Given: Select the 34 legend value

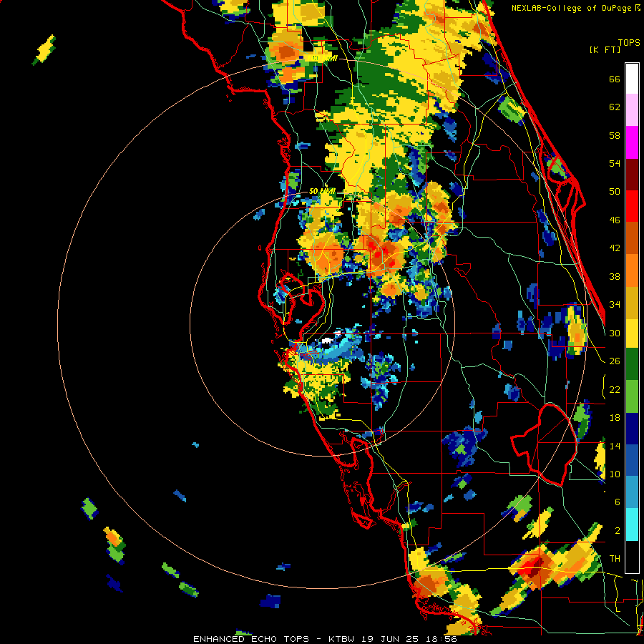Looking at the screenshot, I should point(615,305).
